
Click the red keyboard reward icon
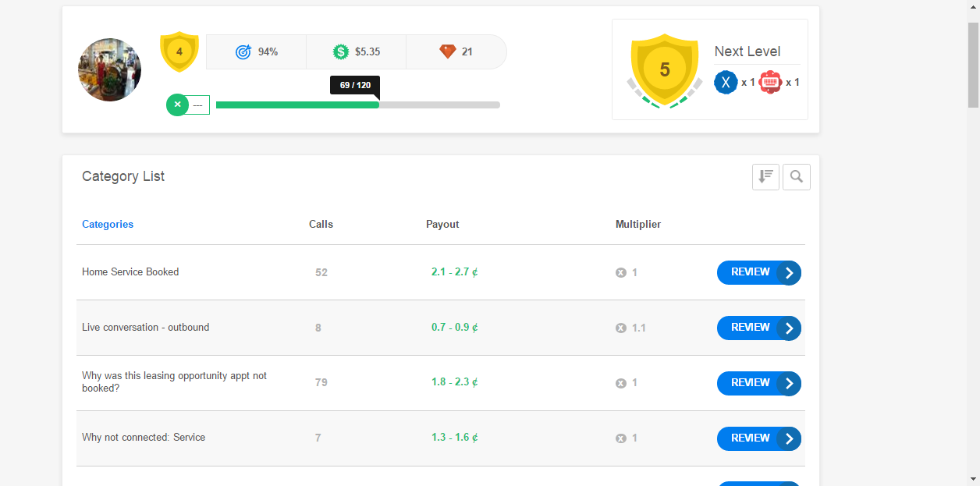point(770,82)
